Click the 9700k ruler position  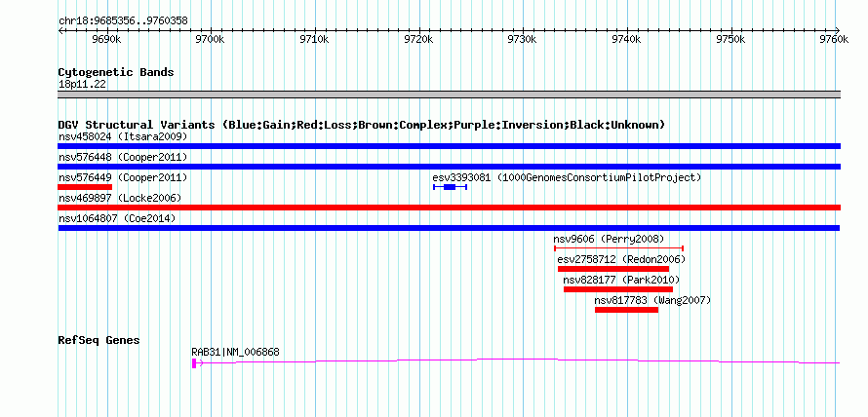211,39
